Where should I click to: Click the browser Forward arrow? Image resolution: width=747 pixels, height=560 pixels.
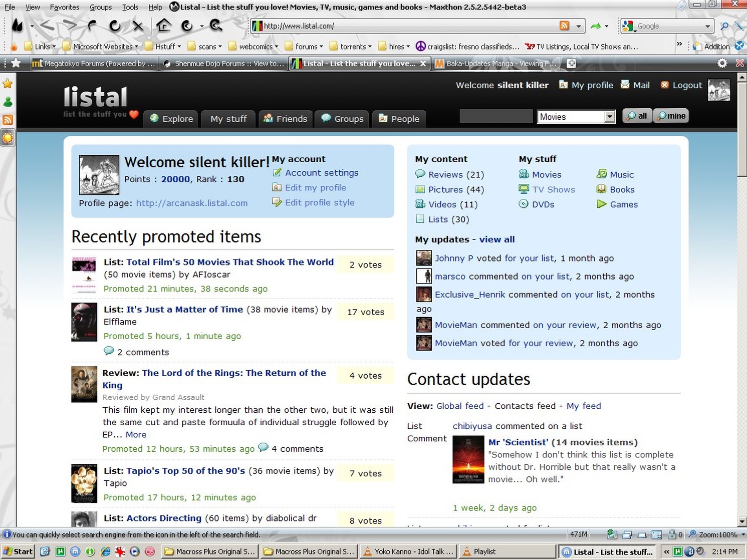(x=70, y=26)
